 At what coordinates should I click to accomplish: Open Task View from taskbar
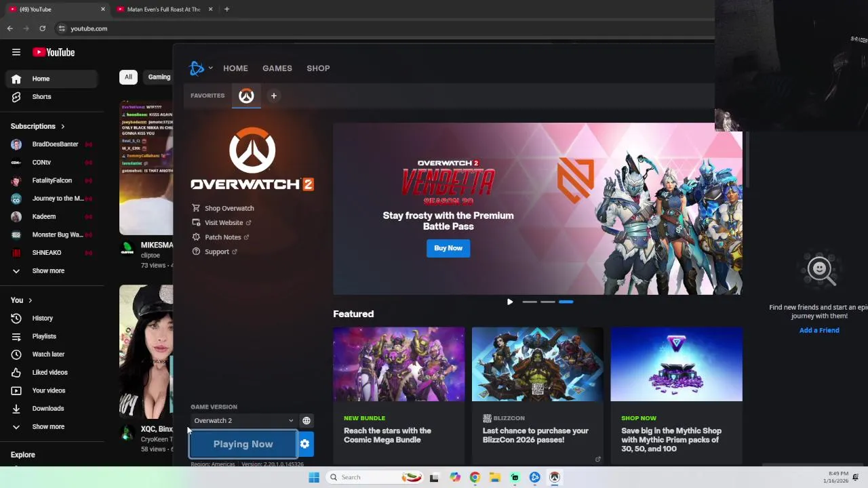(x=434, y=477)
